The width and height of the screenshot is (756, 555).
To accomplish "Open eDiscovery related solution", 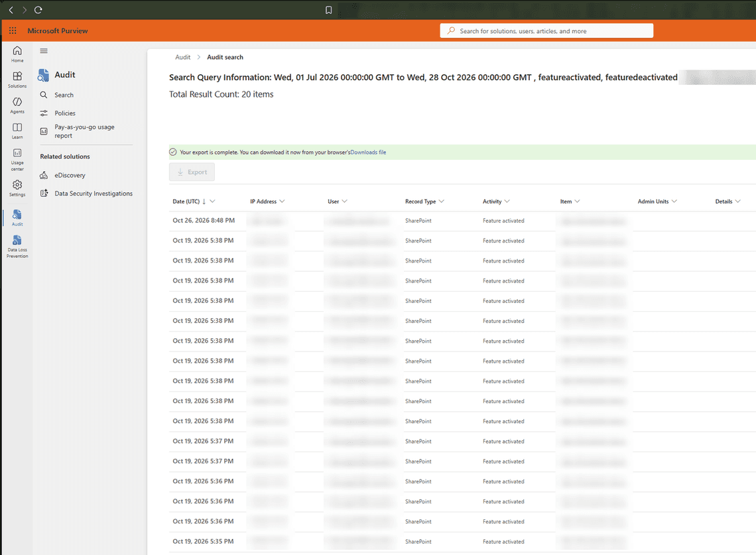I will (70, 175).
